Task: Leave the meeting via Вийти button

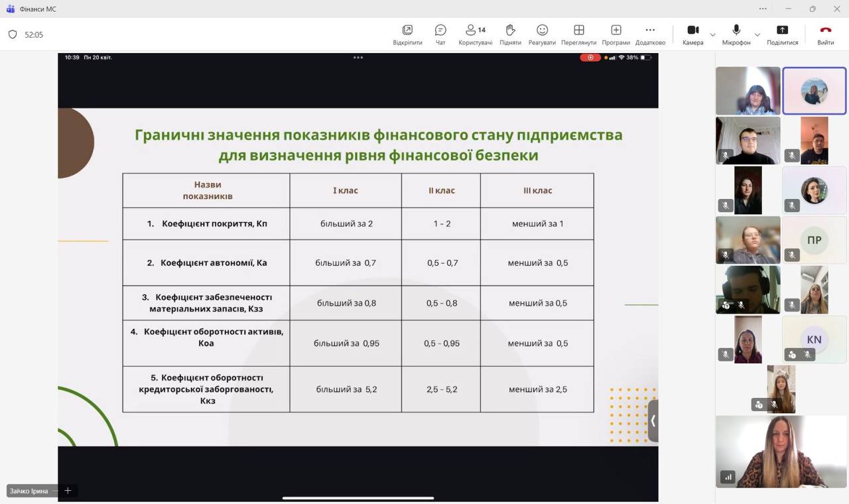Action: (x=825, y=34)
